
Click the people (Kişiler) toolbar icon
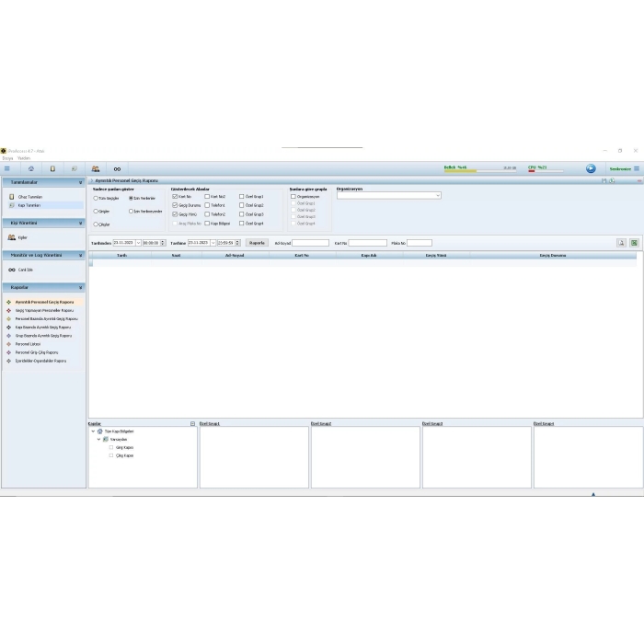[95, 169]
